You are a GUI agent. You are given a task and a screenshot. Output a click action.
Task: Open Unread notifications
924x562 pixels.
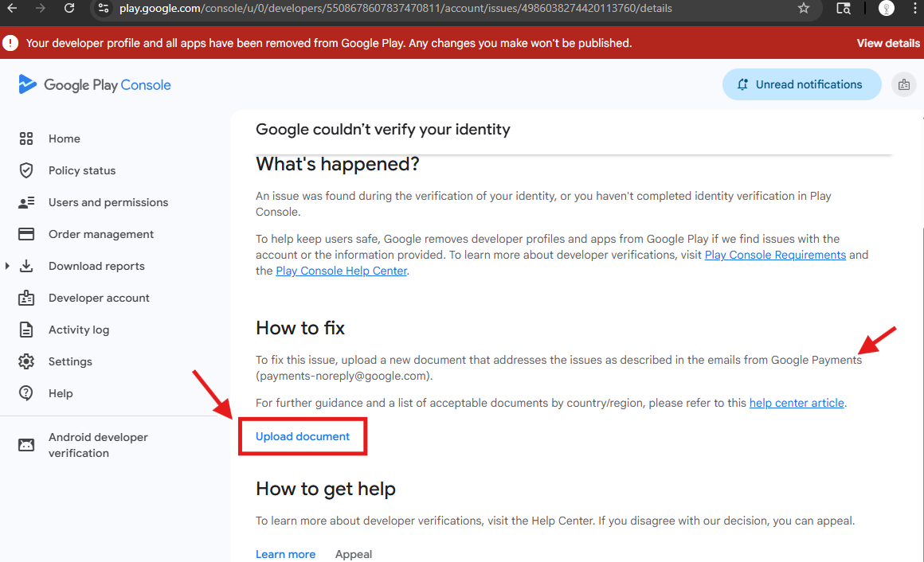point(801,84)
